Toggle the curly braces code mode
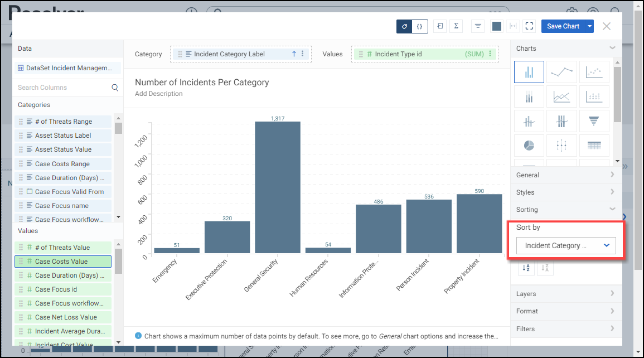 [419, 26]
